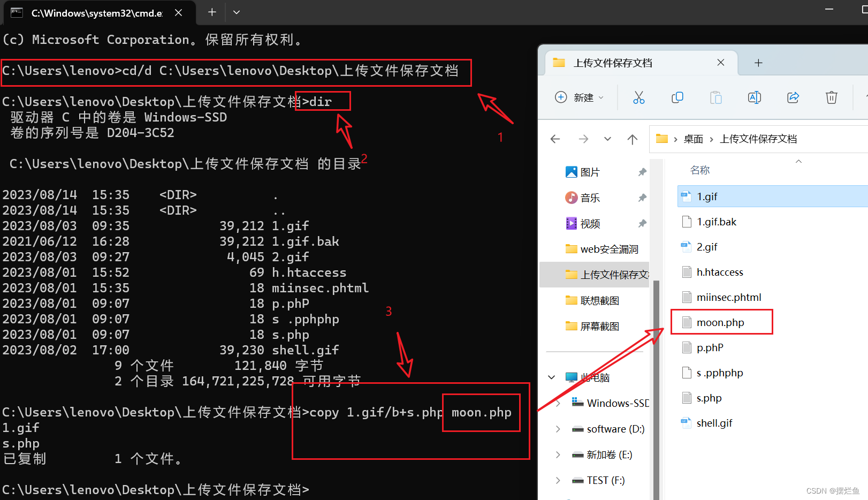Click the Cut scissors icon in Explorer toolbar
This screenshot has height=500, width=868.
(x=638, y=97)
